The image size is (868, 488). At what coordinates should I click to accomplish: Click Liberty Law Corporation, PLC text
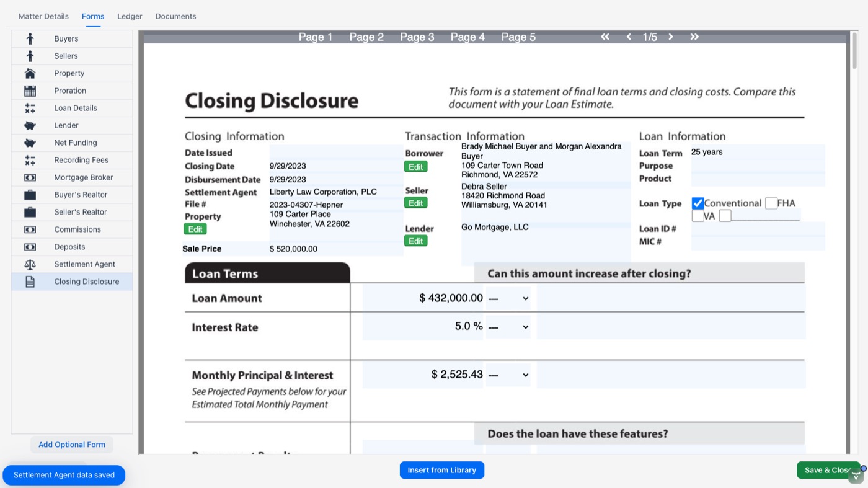tap(323, 192)
